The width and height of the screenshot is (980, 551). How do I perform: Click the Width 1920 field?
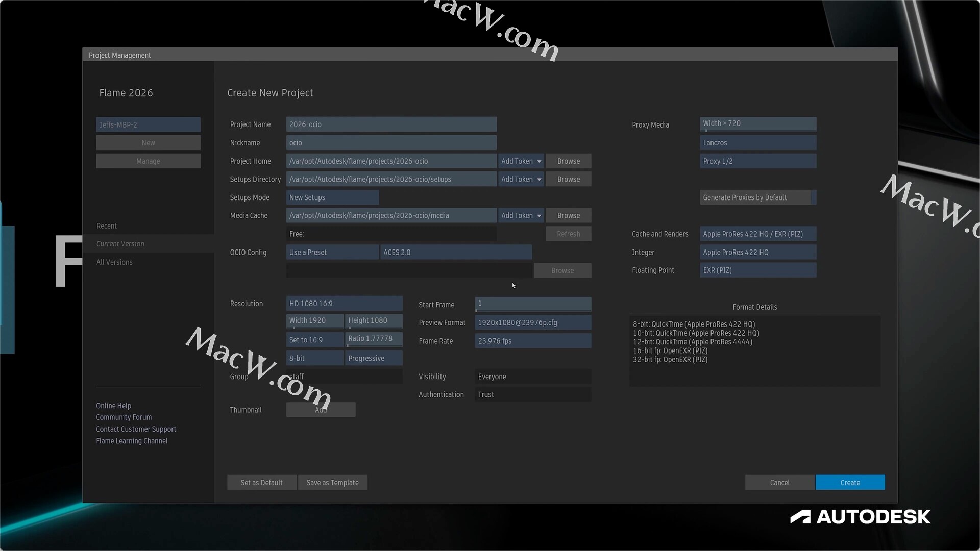[x=314, y=320]
